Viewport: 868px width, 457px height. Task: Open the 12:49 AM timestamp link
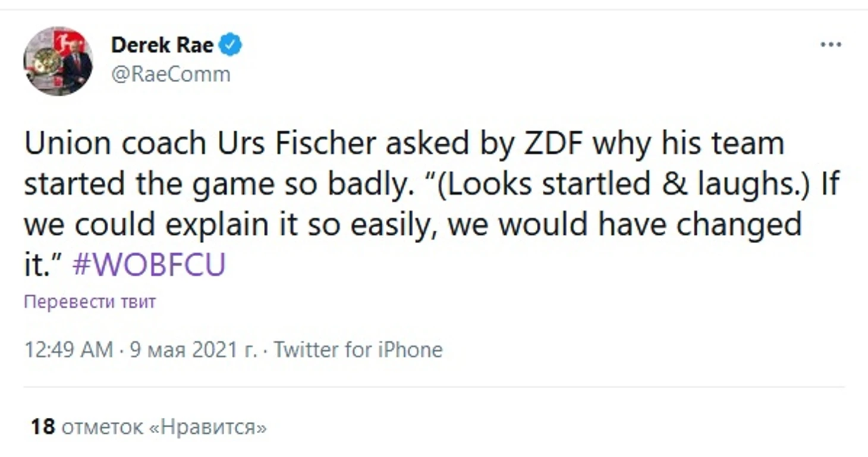click(68, 350)
